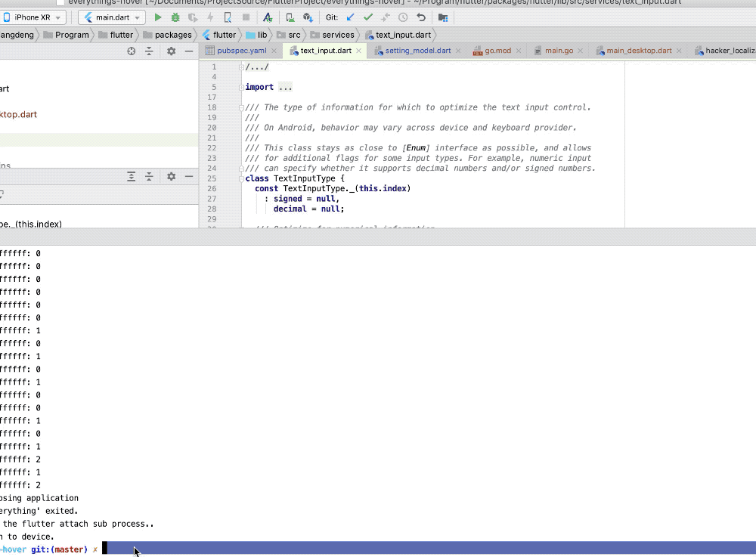Click the Git update project blue arrow
Image resolution: width=756 pixels, height=557 pixels.
tap(351, 17)
